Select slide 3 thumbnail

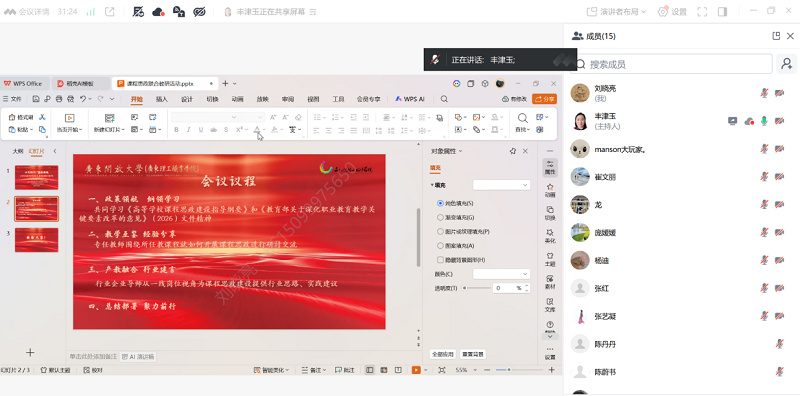(x=36, y=240)
